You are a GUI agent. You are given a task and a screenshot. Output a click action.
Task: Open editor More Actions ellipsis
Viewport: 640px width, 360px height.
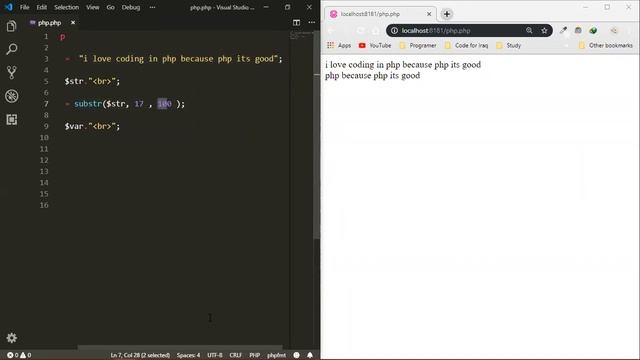point(311,22)
